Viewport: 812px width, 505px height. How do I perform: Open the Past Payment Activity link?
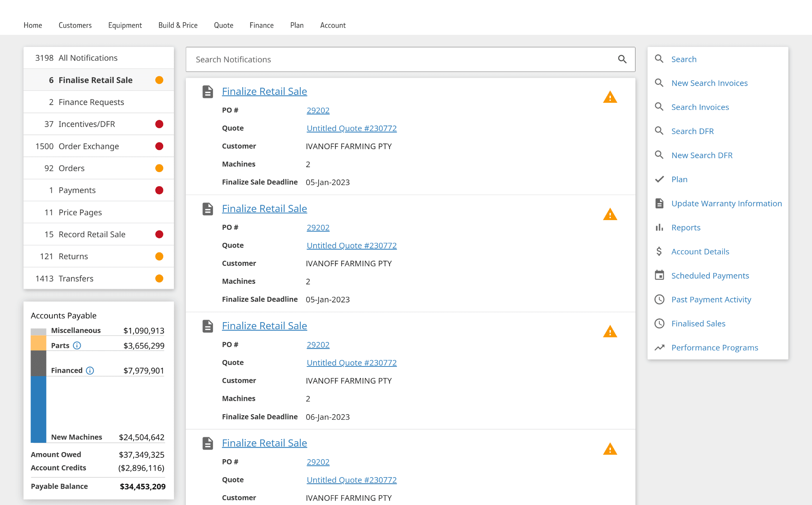[711, 299]
